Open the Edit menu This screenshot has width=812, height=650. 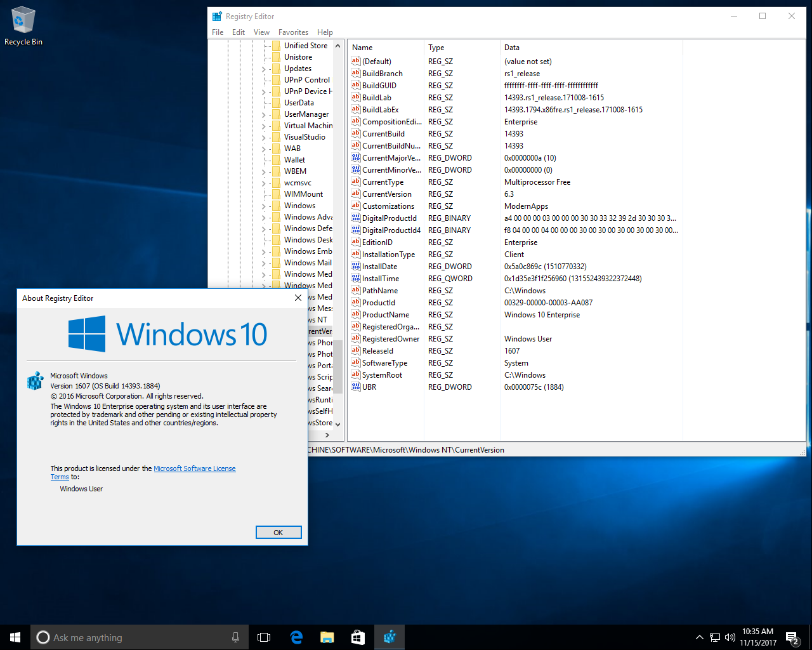click(x=239, y=32)
